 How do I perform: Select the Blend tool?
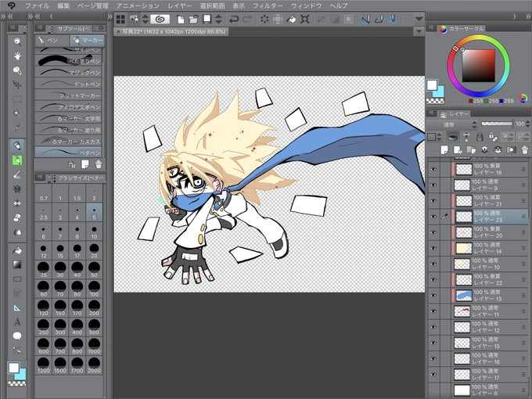pyautogui.click(x=17, y=232)
